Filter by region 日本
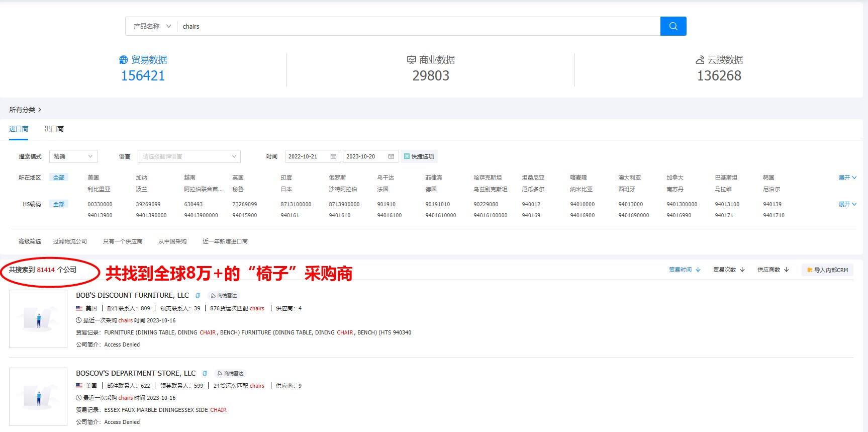 pos(286,189)
